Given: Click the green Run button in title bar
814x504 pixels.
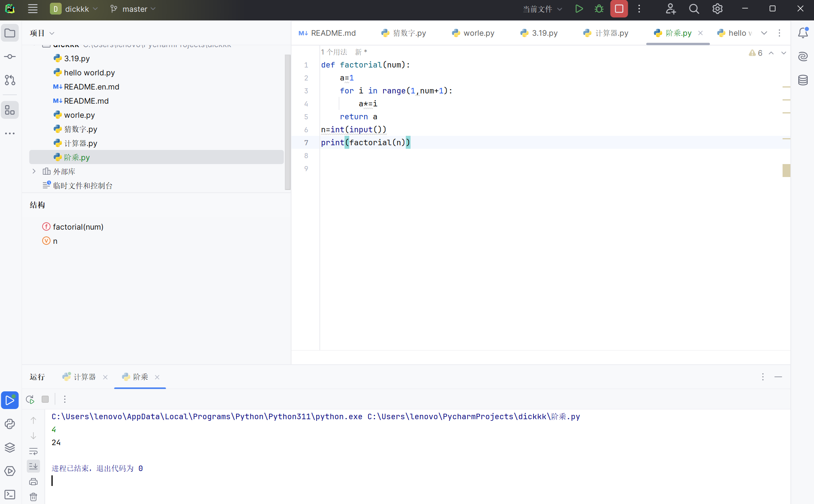Looking at the screenshot, I should pyautogui.click(x=579, y=9).
